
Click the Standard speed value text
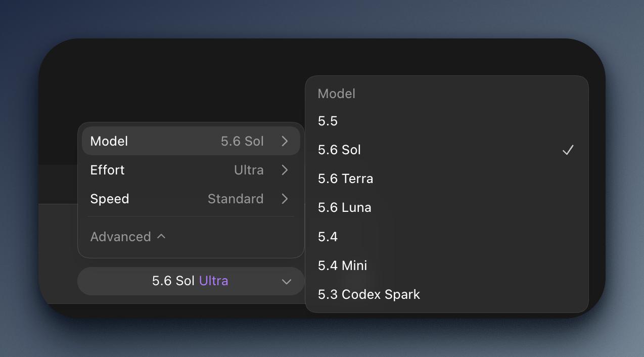pos(236,199)
